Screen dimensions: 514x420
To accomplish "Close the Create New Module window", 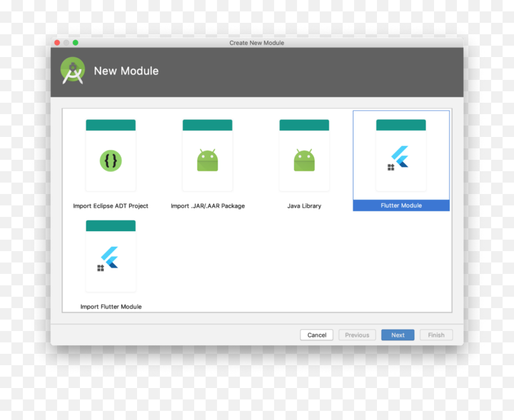I will [x=57, y=43].
